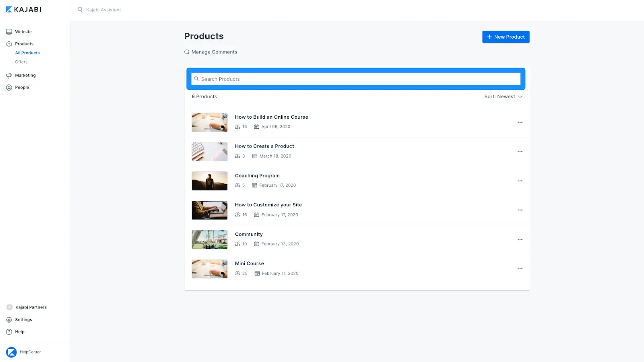Screen dimensions: 644x362
Task: Select the Marketing megaphone icon
Action: coord(9,75)
